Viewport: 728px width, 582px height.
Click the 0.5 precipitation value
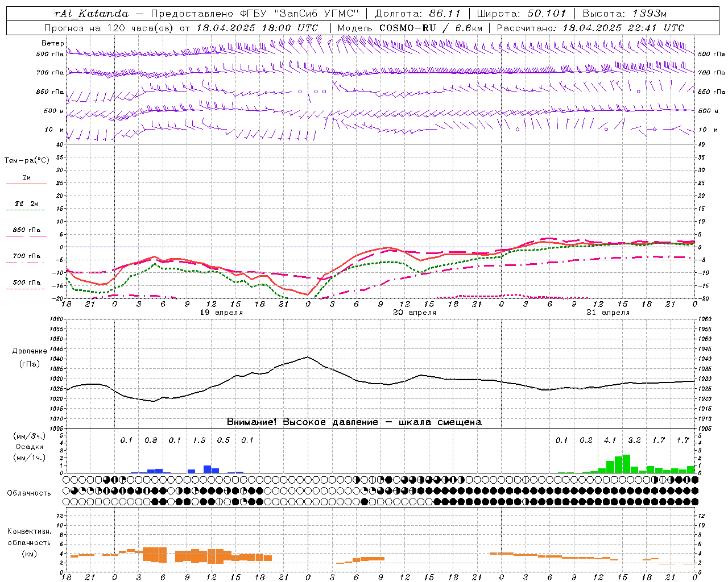[x=224, y=440]
